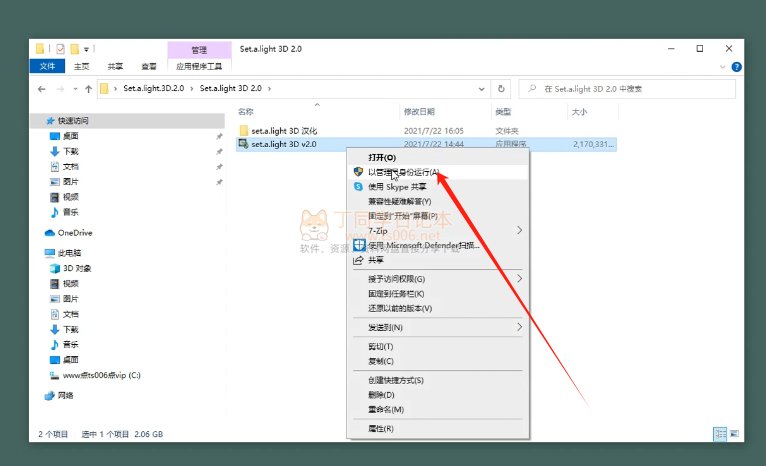The width and height of the screenshot is (766, 466).
Task: Choose 删除(D) in the context menu
Action: tap(438, 395)
